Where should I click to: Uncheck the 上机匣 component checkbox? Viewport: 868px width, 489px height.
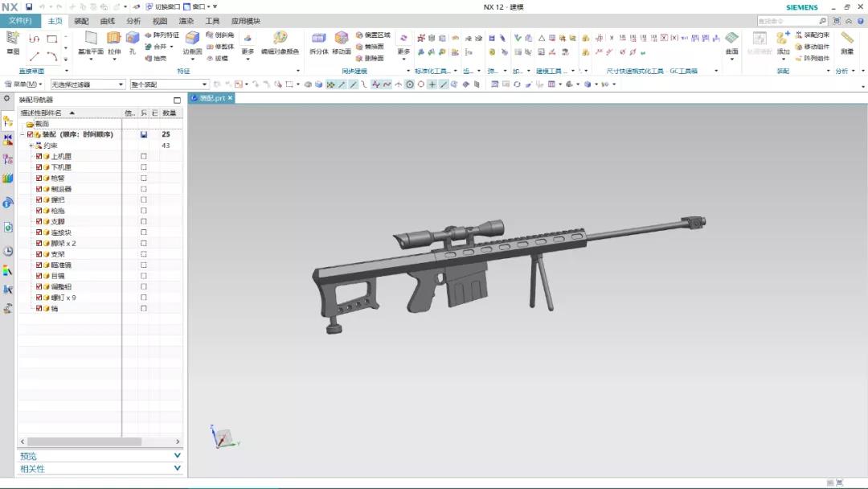point(39,156)
